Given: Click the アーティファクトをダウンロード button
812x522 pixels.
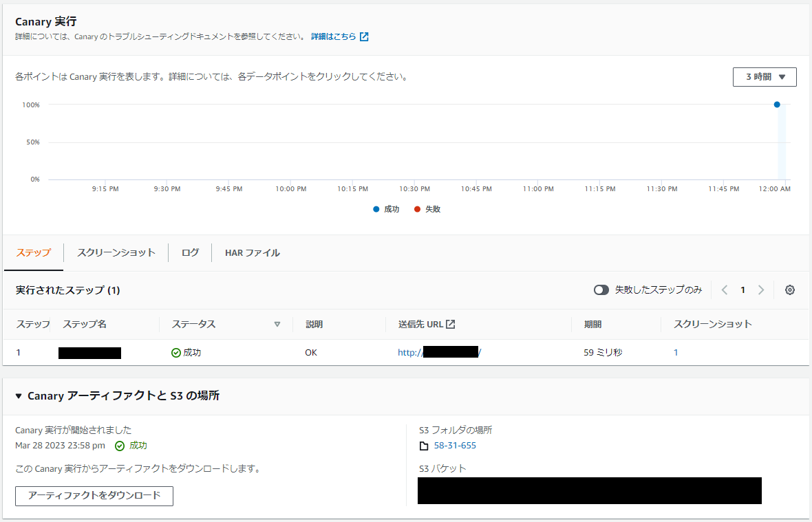Looking at the screenshot, I should [x=94, y=496].
